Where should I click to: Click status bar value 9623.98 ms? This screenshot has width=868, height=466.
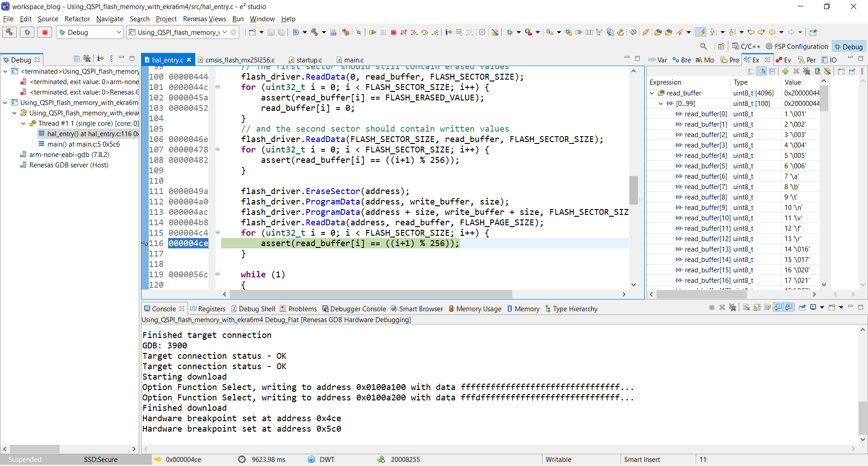269,459
